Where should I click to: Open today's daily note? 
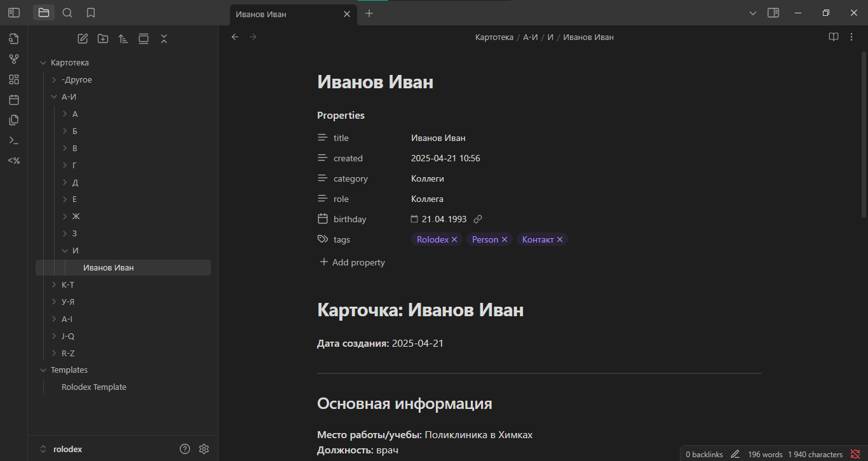pyautogui.click(x=14, y=100)
